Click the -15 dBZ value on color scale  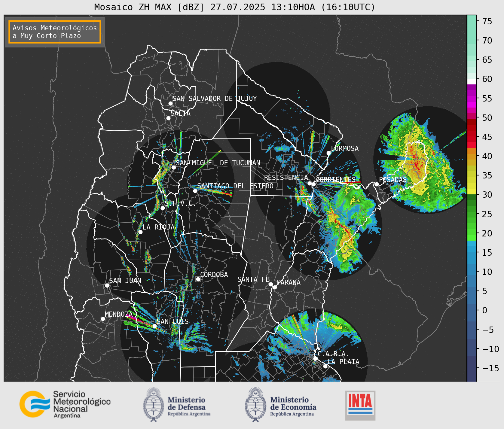490,368
